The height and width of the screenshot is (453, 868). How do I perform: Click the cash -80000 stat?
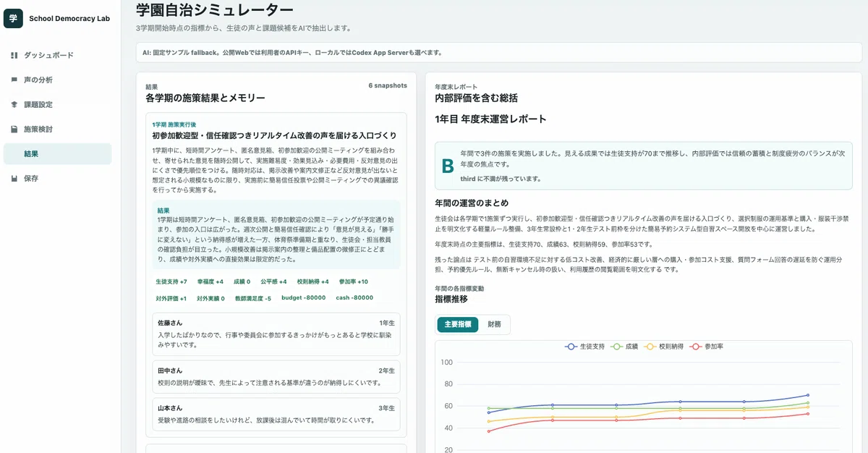click(x=354, y=298)
